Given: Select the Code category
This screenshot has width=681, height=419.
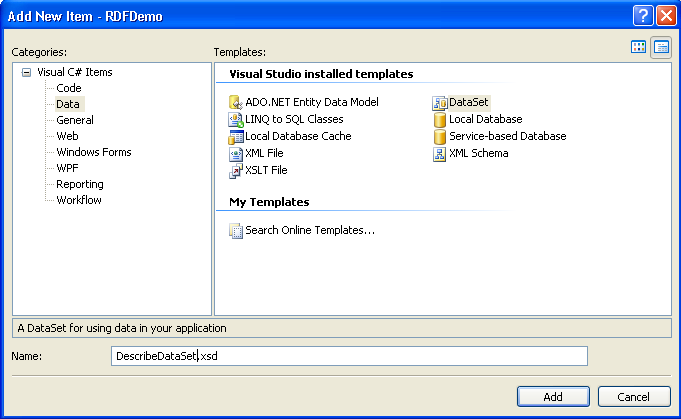Looking at the screenshot, I should 69,88.
